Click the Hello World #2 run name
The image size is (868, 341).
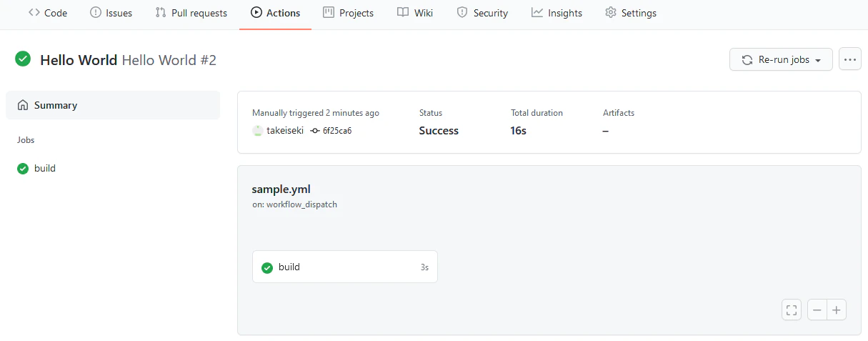169,60
